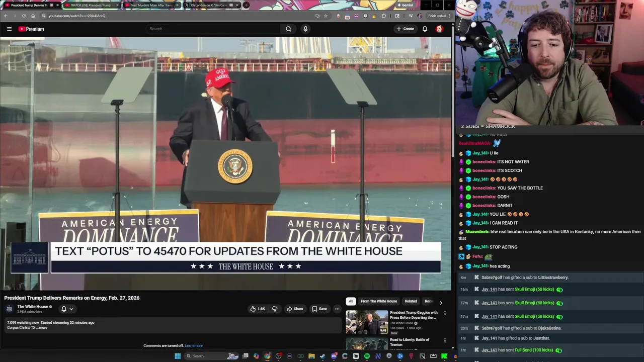Viewport: 644px width, 362px height.
Task: Open more actions ellipsis next to Save
Action: pyautogui.click(x=337, y=309)
